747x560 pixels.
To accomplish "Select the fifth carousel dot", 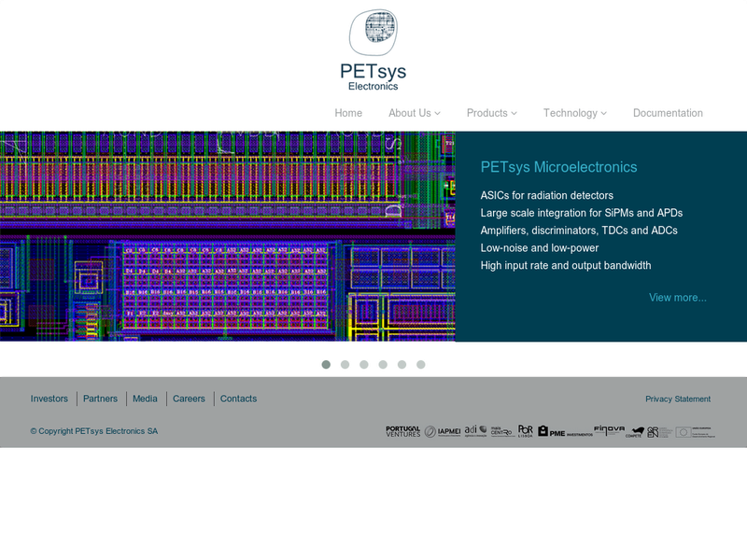I will [x=402, y=364].
